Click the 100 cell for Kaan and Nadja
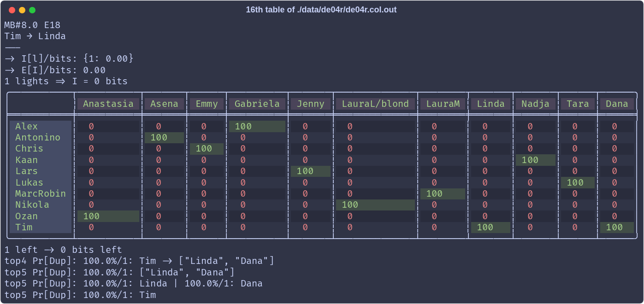 click(535, 160)
